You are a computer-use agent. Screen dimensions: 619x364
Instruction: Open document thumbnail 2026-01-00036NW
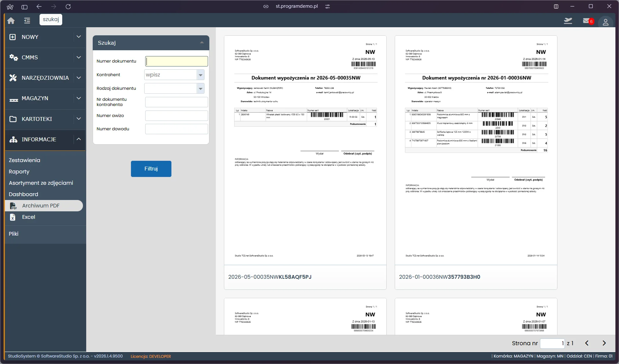(x=476, y=150)
